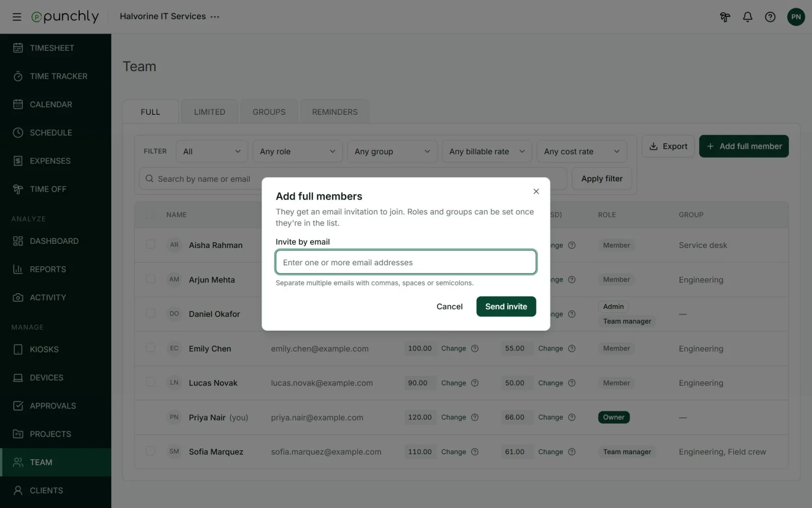Image resolution: width=812 pixels, height=508 pixels.
Task: Open Reports in the sidebar
Action: pyautogui.click(x=56, y=269)
